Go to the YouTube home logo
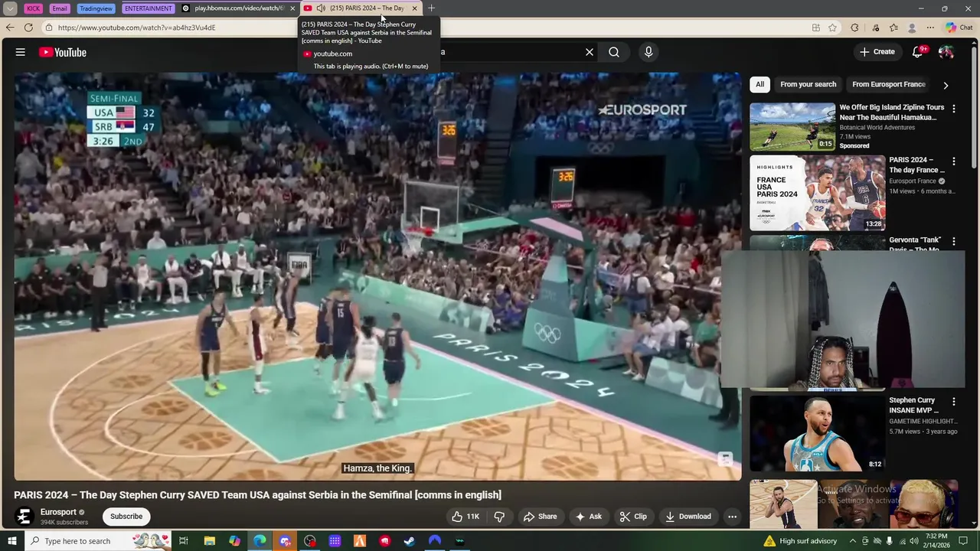 click(x=63, y=52)
